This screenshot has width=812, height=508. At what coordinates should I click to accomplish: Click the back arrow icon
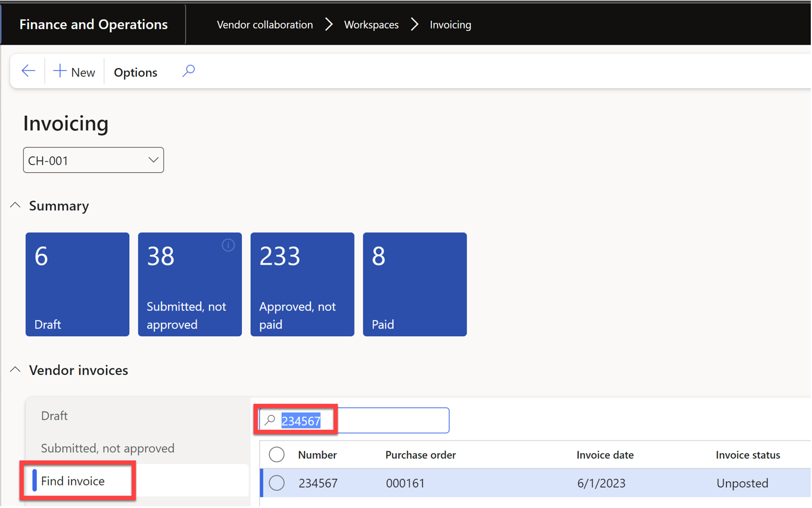[x=28, y=72]
